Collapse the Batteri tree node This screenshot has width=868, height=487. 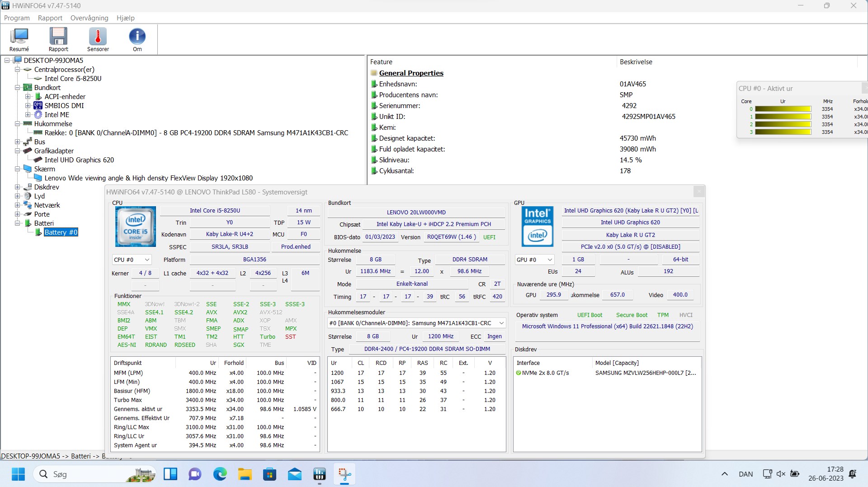pos(17,223)
